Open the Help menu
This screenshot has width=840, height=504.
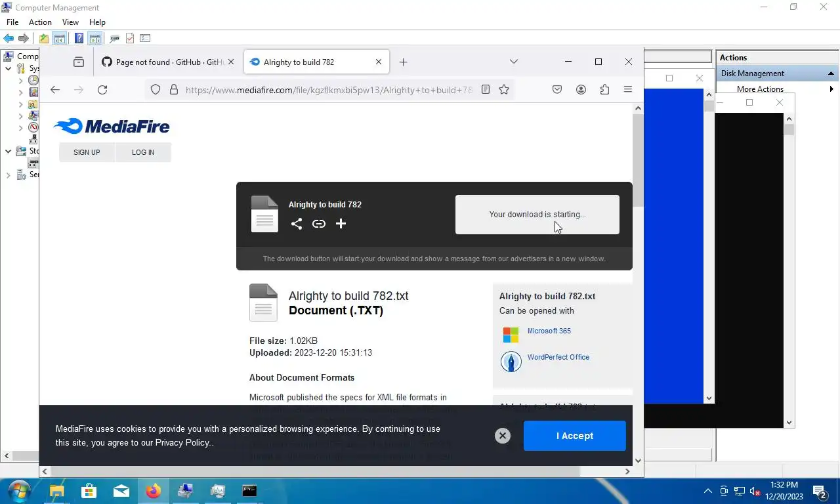(x=97, y=22)
